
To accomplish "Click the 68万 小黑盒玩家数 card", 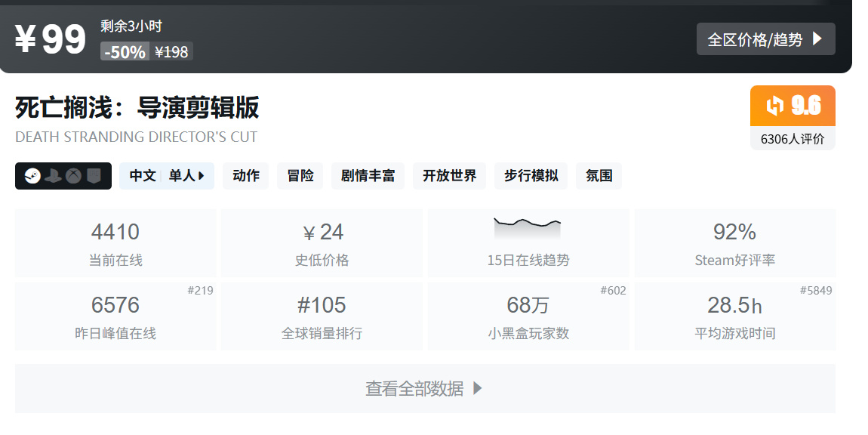I will [528, 316].
